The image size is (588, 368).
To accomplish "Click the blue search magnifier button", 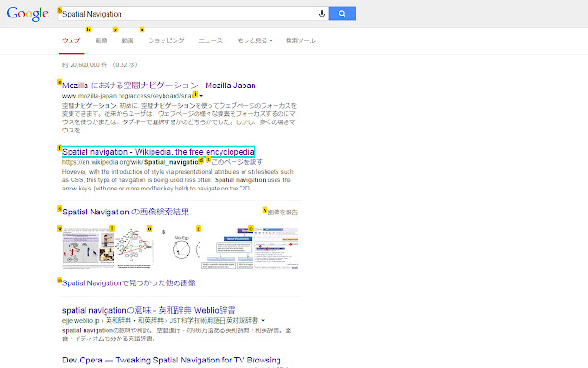I will point(342,14).
